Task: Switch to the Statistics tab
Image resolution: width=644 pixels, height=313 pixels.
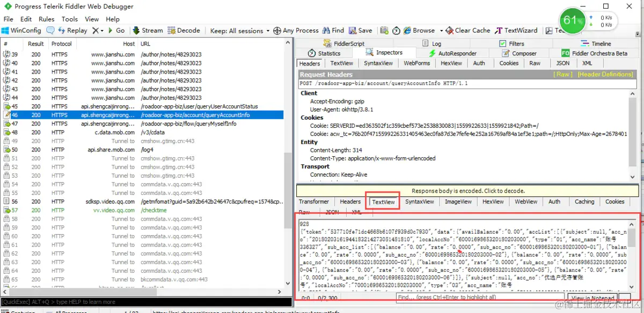Action: [325, 53]
